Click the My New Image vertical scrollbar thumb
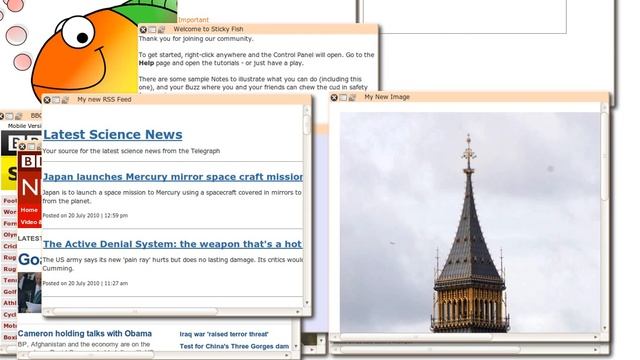This screenshot has height=360, width=640. (605, 156)
